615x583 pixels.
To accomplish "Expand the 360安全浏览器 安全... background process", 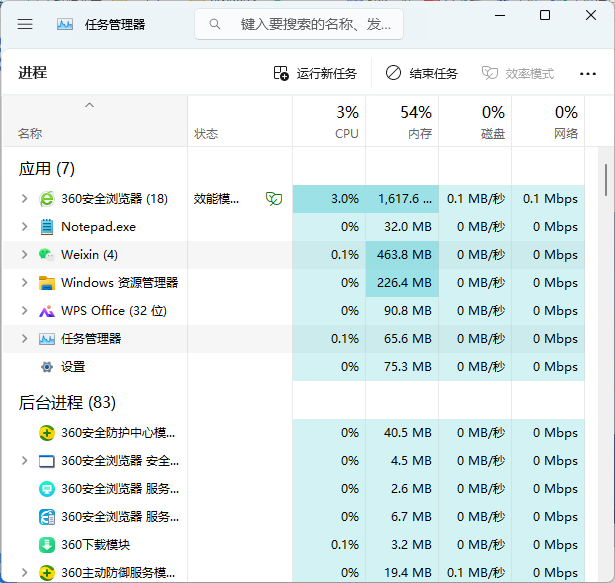I will click(x=24, y=461).
